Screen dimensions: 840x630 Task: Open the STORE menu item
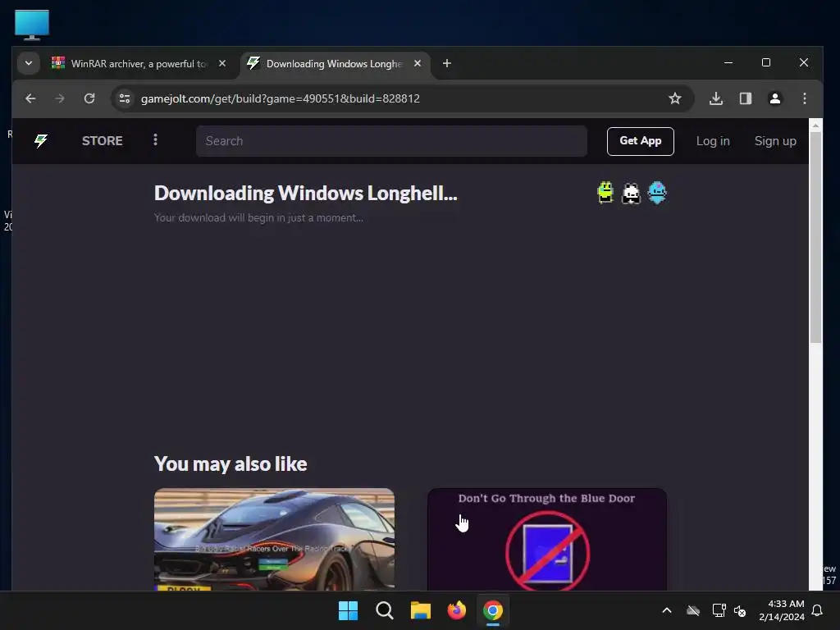[103, 141]
